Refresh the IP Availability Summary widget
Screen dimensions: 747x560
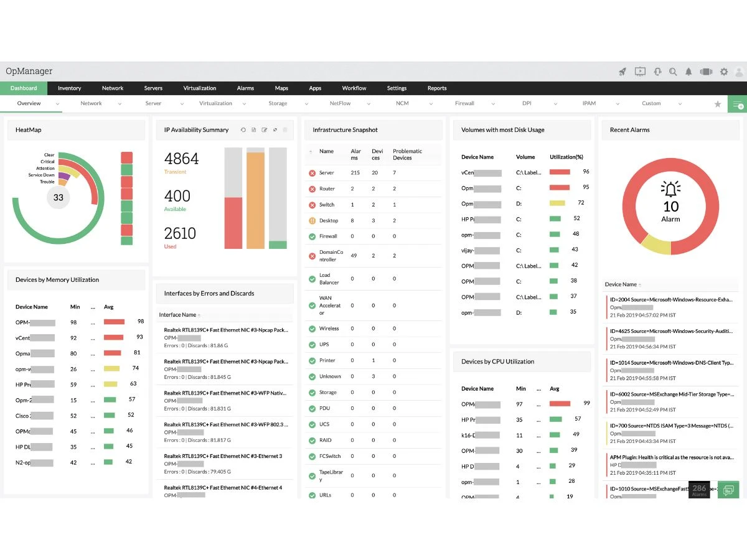pos(243,130)
